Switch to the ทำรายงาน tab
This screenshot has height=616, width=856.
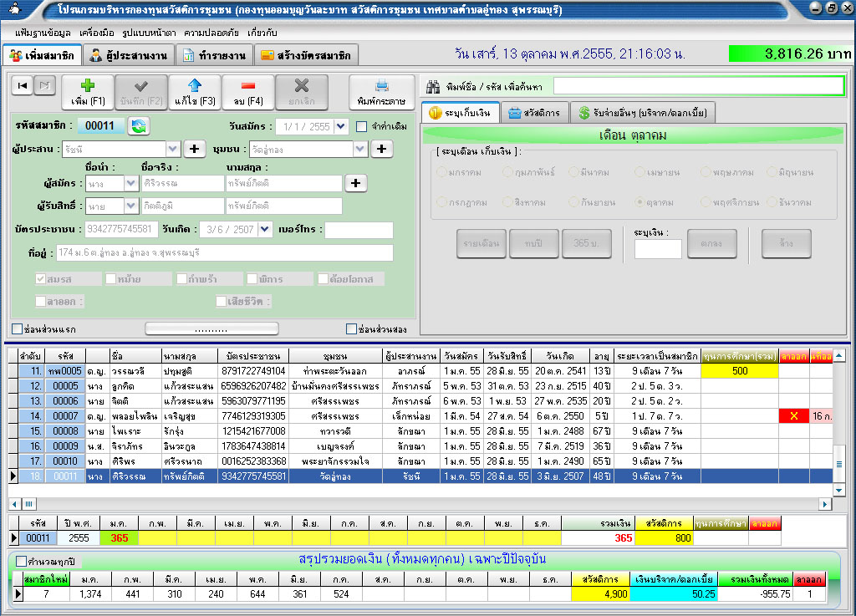click(x=214, y=56)
